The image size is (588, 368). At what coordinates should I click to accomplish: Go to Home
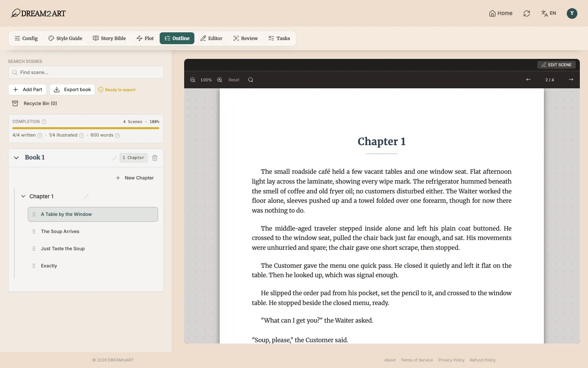pyautogui.click(x=501, y=13)
